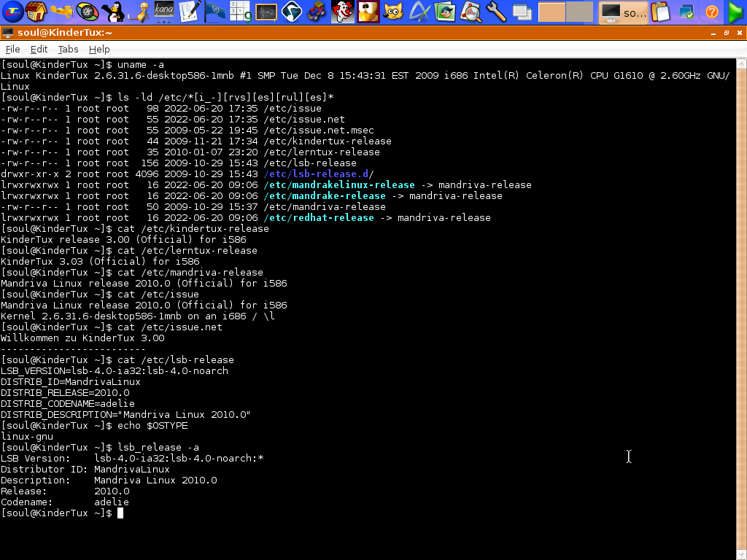Open the drawing pad with pencil icon
The width and height of the screenshot is (747, 560).
pos(190,12)
